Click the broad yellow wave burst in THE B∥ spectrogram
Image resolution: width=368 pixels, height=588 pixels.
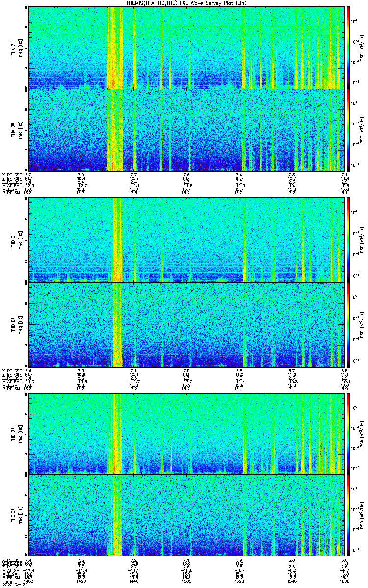click(117, 516)
